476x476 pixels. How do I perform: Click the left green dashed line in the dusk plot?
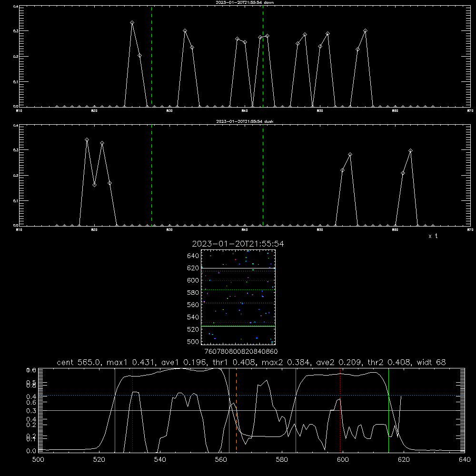(x=151, y=175)
